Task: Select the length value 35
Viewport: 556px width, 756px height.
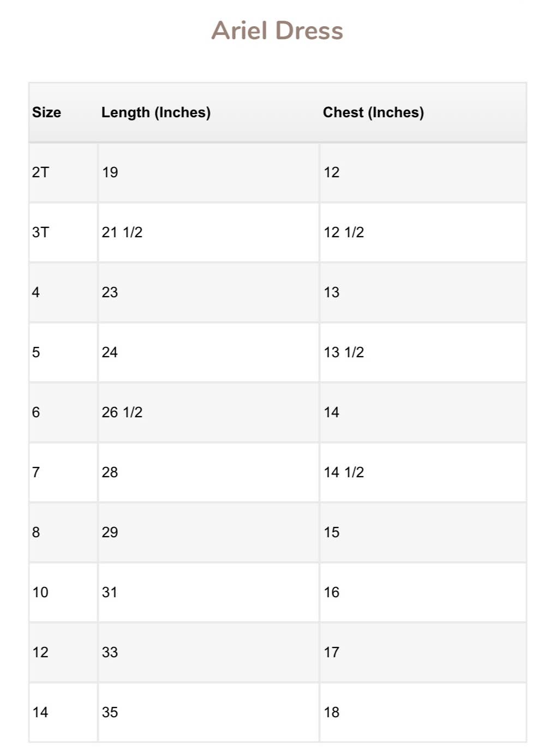Action: tap(110, 712)
